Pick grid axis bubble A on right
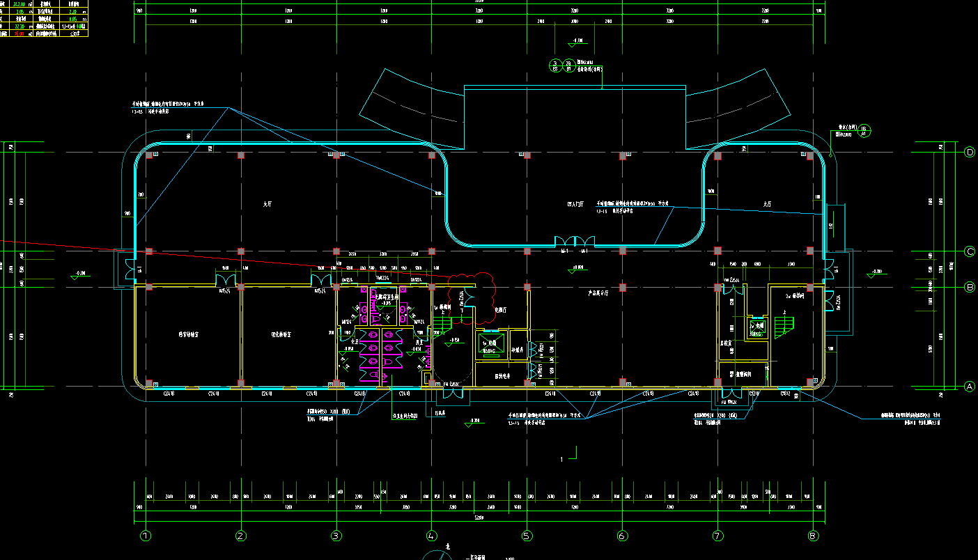 [x=969, y=386]
